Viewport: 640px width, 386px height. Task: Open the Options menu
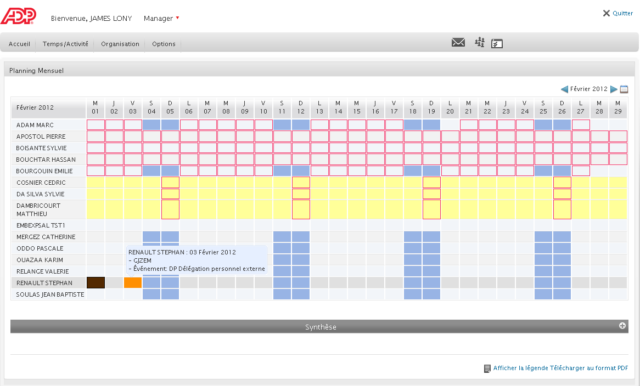pos(164,44)
